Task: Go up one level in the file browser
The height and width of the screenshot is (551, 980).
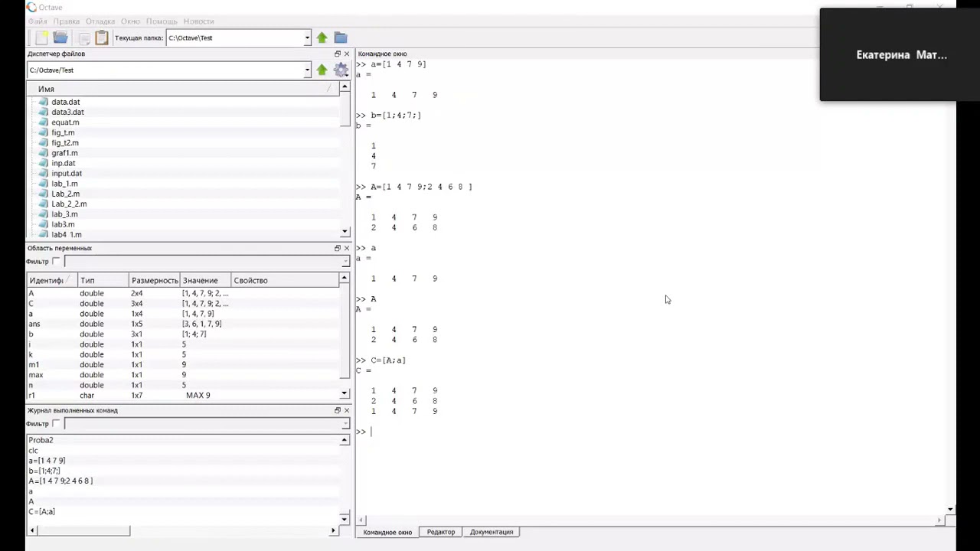Action: (322, 70)
